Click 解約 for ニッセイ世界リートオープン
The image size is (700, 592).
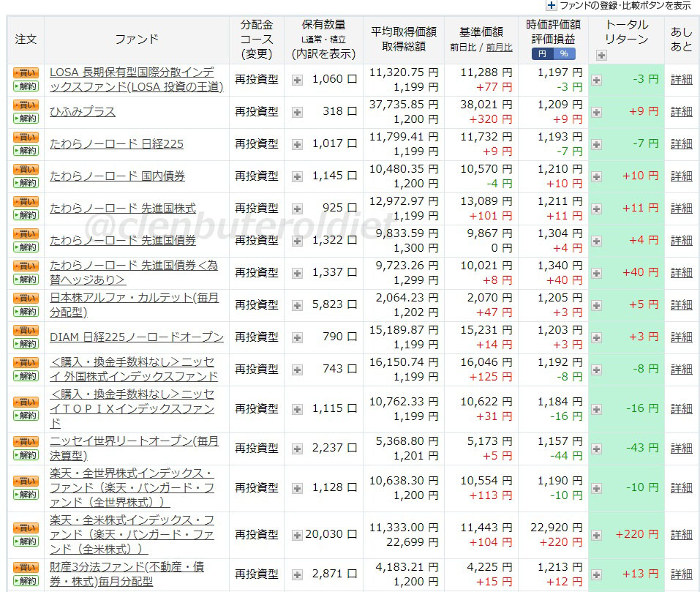click(x=26, y=455)
